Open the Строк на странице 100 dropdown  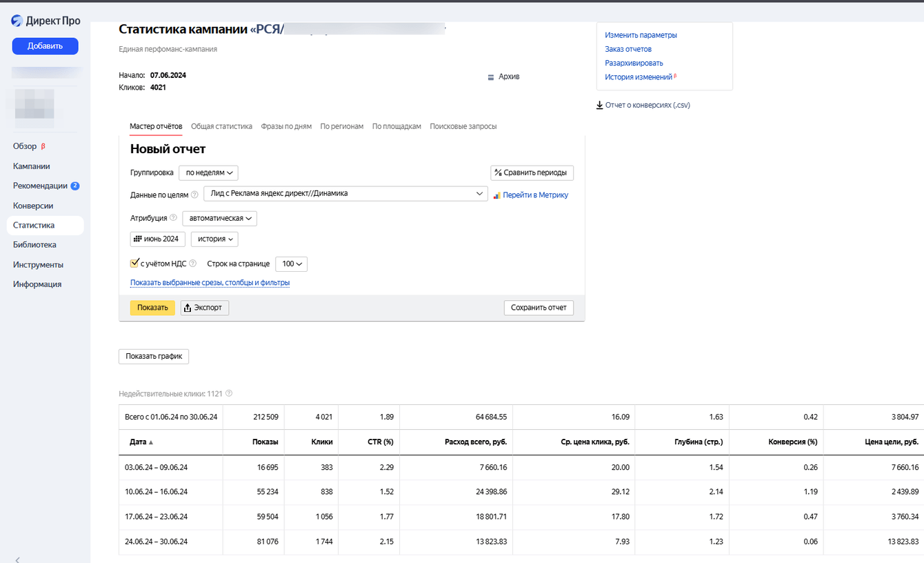tap(291, 264)
